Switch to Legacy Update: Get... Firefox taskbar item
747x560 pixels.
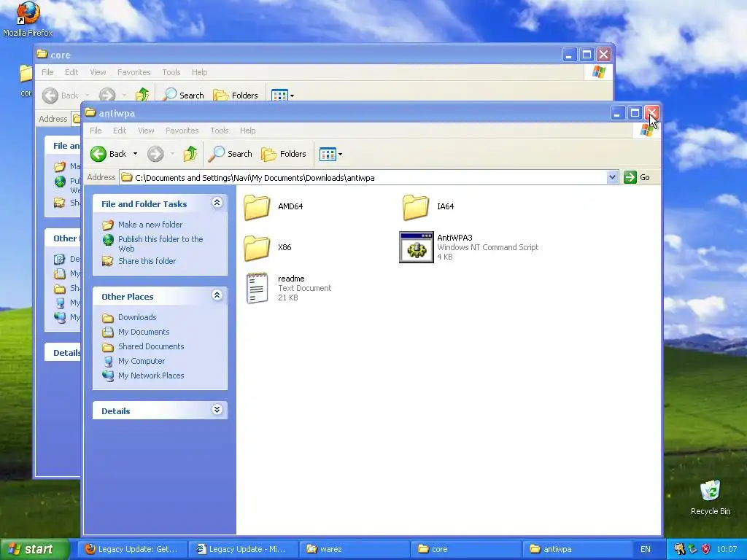(x=131, y=549)
